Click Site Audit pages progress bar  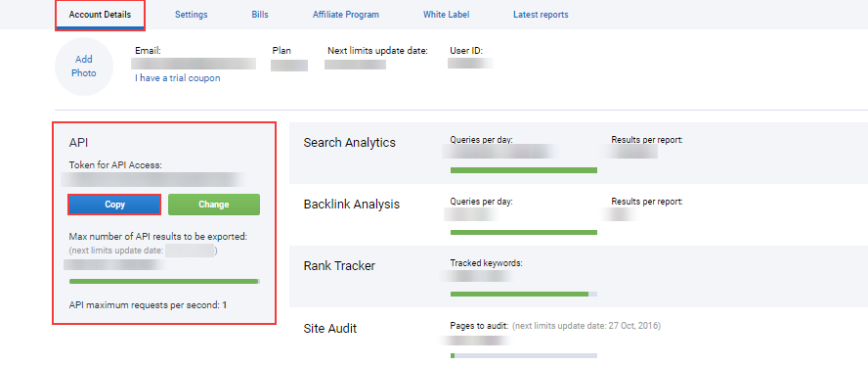pyautogui.click(x=524, y=355)
